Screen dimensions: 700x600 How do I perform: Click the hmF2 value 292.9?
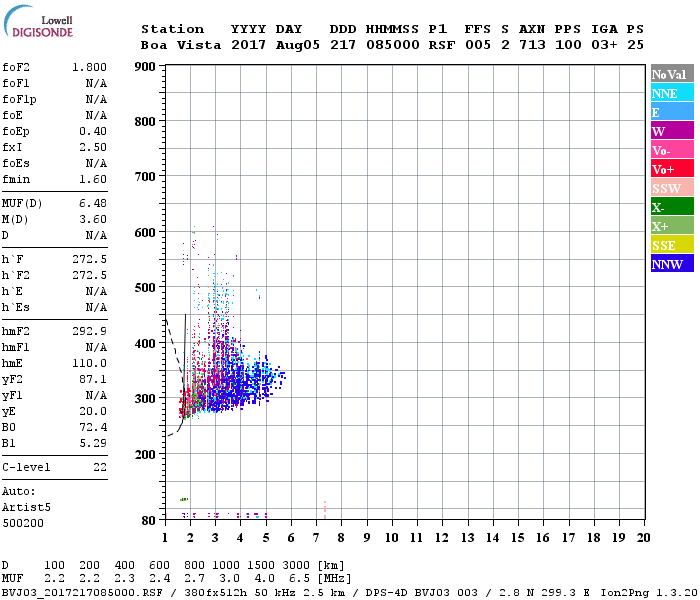click(x=90, y=331)
